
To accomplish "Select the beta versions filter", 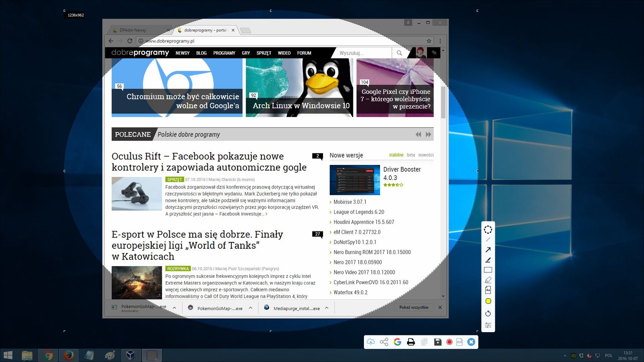I will [x=411, y=155].
